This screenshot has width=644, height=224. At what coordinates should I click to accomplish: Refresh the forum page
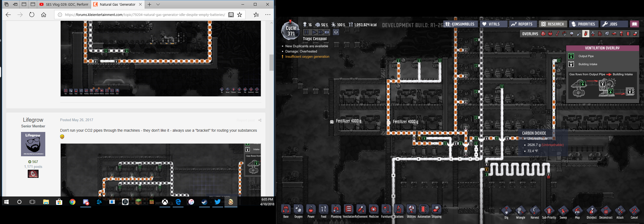click(32, 15)
